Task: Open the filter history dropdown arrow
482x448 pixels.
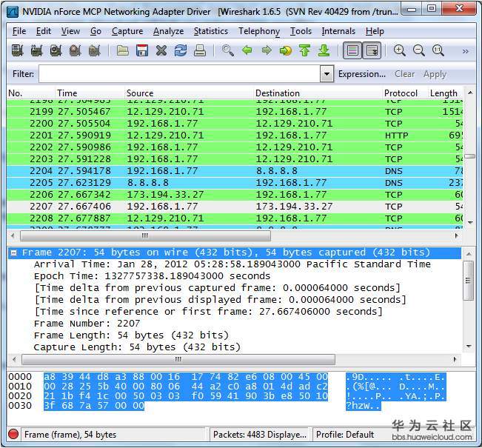Action: [x=327, y=74]
